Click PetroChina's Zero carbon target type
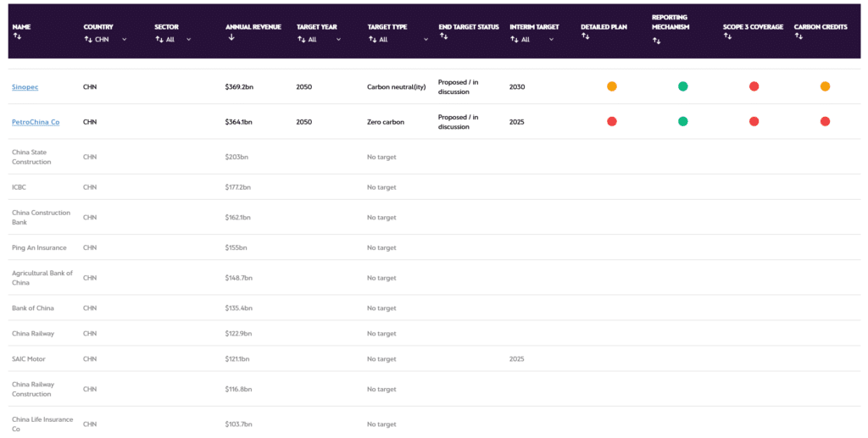 [x=386, y=122]
